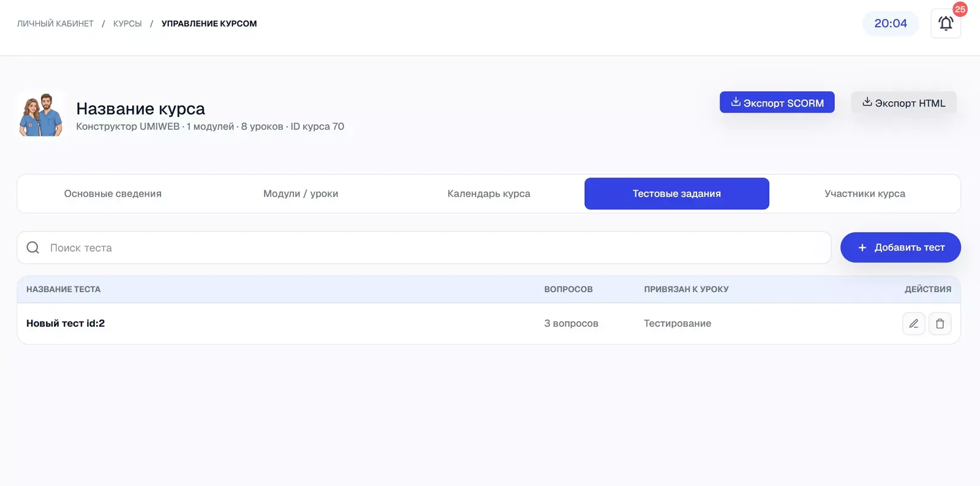Click the Привязан к уроку column header

tap(686, 290)
